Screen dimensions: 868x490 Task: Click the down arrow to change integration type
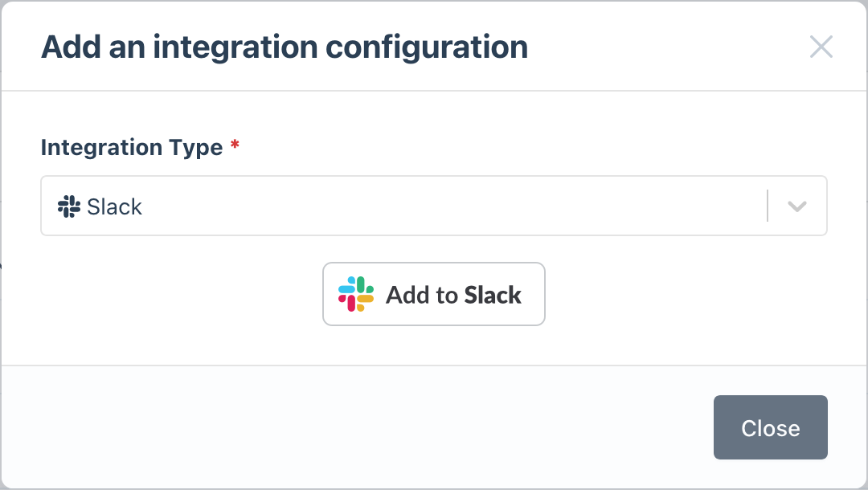[x=796, y=206]
